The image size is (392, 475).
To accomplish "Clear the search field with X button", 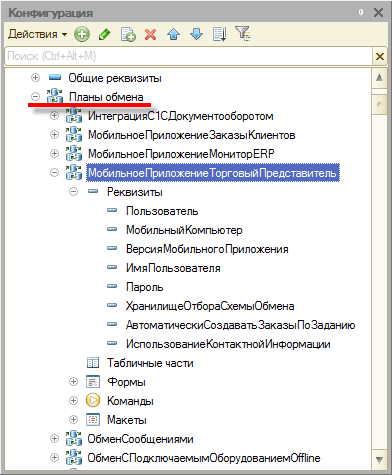I will [380, 56].
